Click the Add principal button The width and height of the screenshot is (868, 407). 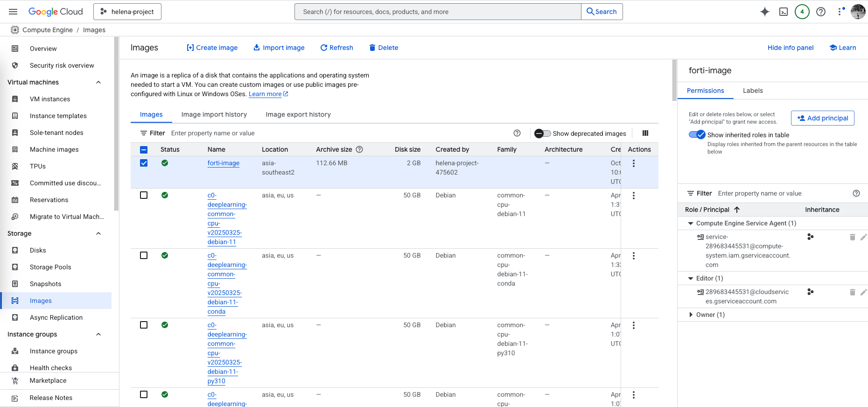click(x=822, y=118)
